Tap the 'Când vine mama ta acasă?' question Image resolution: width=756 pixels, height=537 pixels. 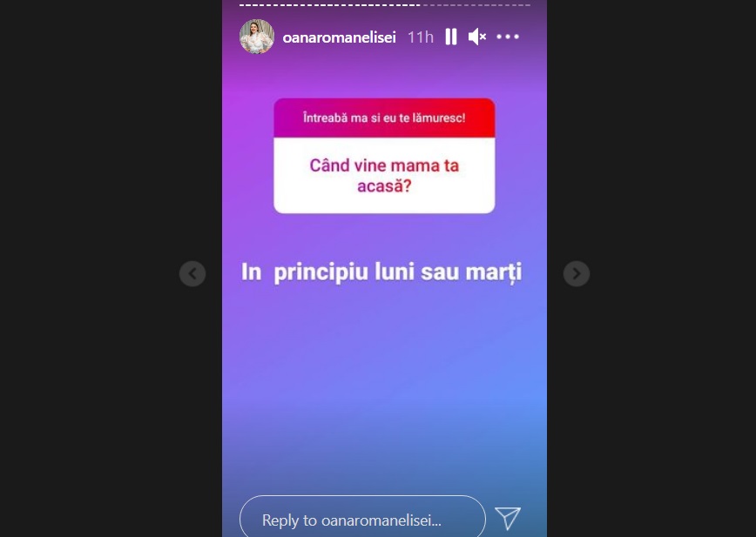pos(384,176)
